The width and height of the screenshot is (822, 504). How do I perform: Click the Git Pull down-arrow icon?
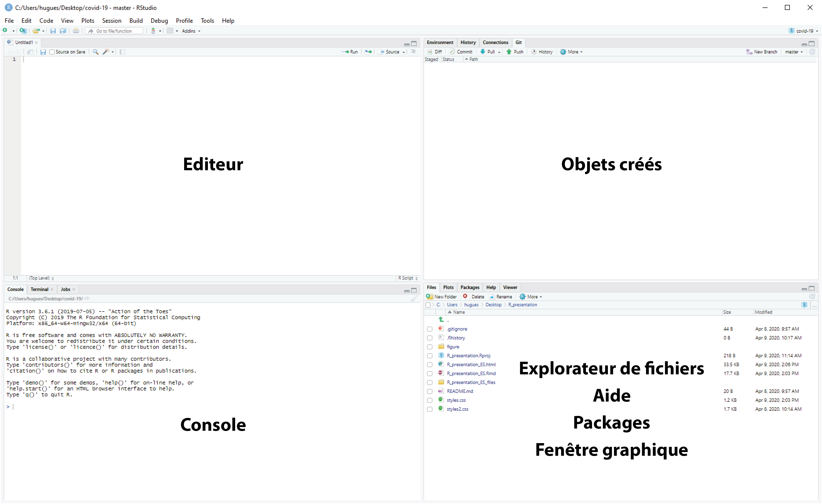pos(482,52)
